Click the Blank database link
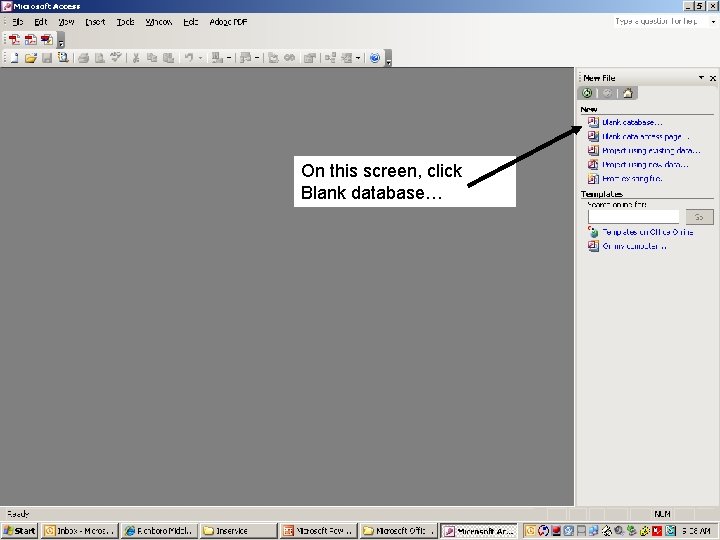720x540 pixels. click(632, 122)
